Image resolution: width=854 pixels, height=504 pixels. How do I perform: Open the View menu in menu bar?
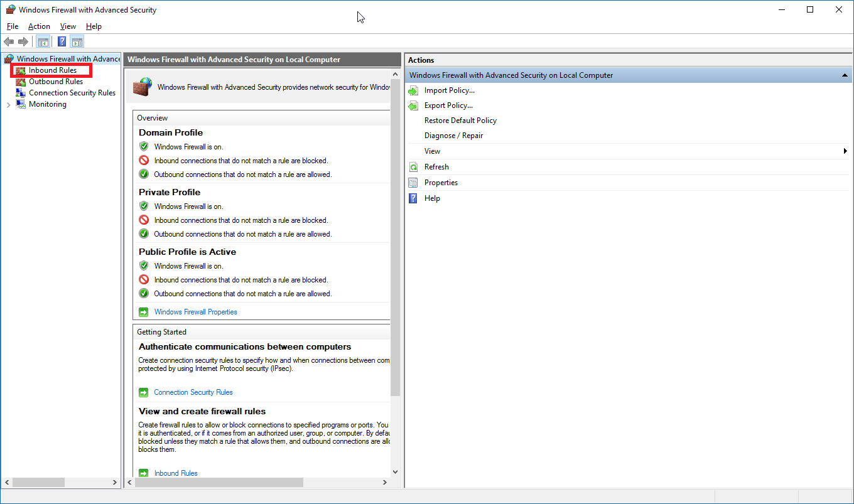coord(68,26)
